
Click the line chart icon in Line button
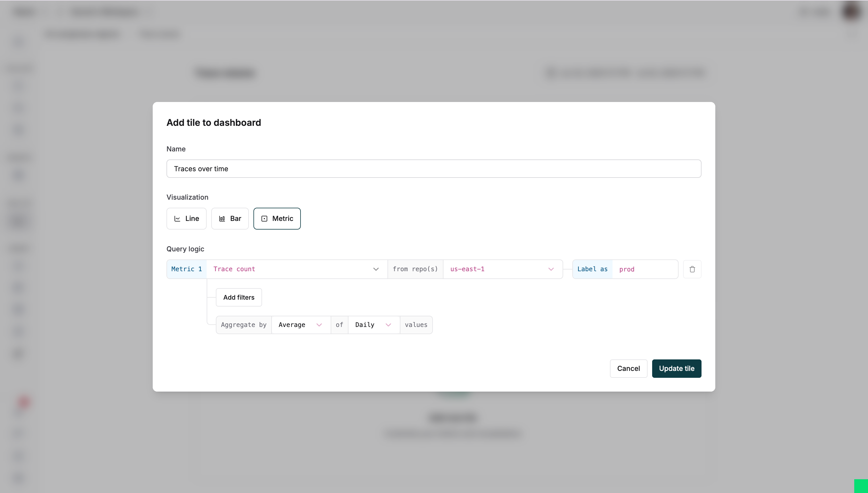177,218
